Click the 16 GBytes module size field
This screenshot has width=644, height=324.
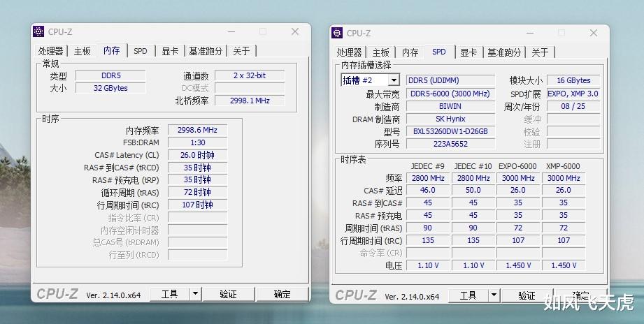click(573, 80)
